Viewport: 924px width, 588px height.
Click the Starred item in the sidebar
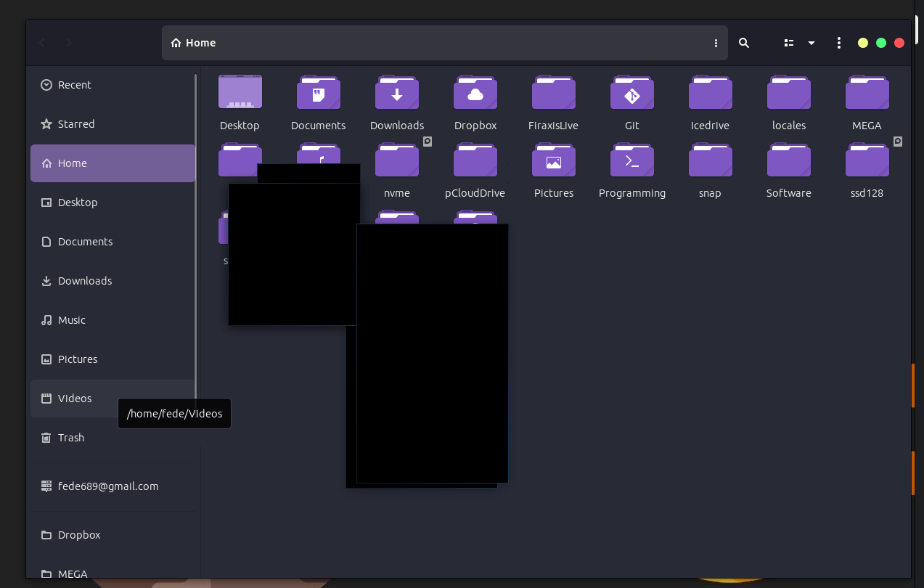click(76, 123)
